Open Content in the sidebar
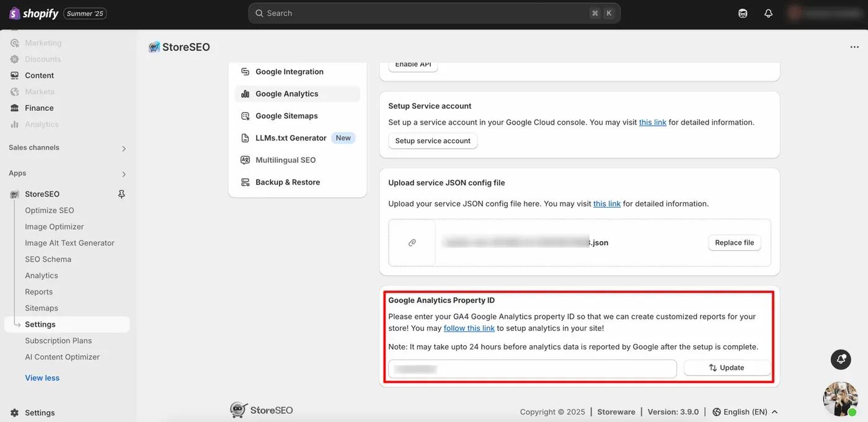868x422 pixels. click(39, 75)
